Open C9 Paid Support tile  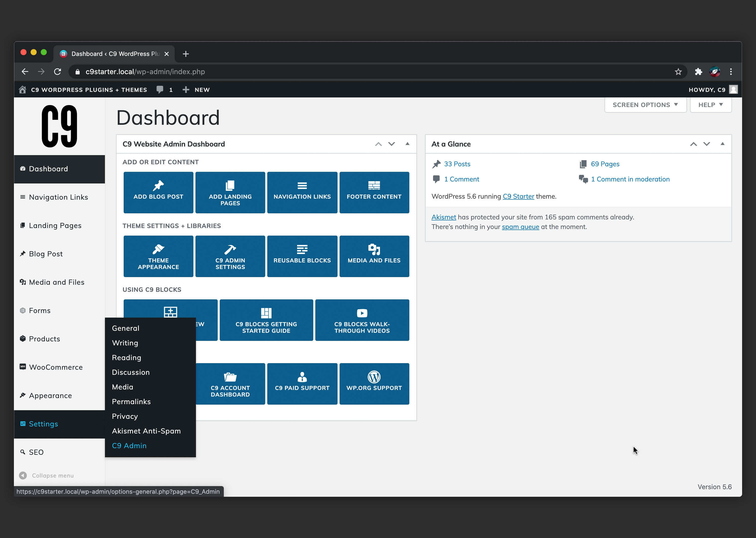[x=302, y=384]
